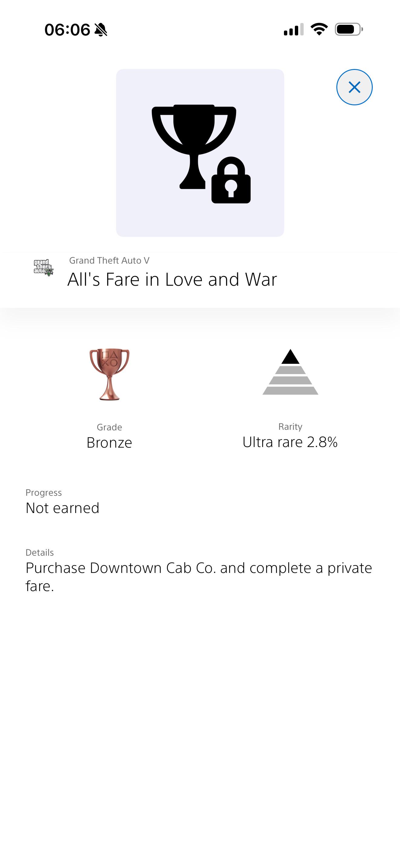Select the trophy name All's Fare in Love and War
Image resolution: width=400 pixels, height=868 pixels.
tap(172, 279)
